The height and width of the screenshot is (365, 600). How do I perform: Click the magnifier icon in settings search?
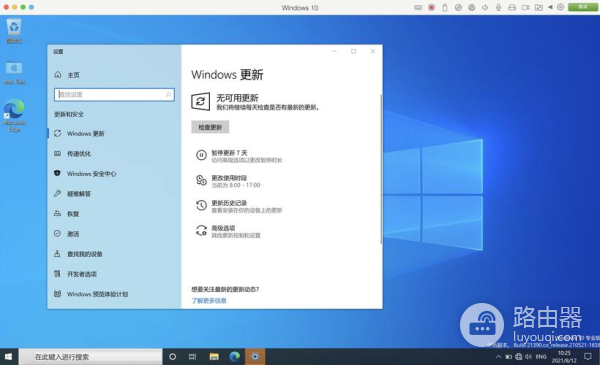click(168, 95)
